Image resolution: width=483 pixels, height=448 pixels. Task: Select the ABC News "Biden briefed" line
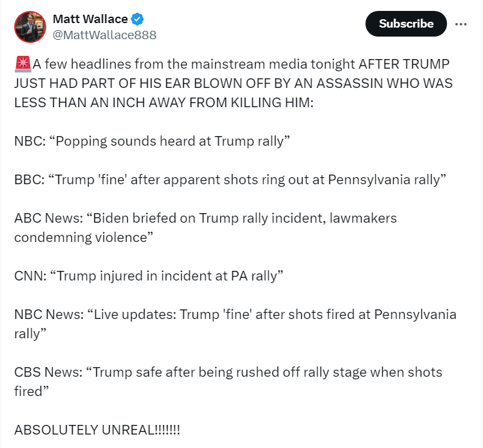(206, 218)
